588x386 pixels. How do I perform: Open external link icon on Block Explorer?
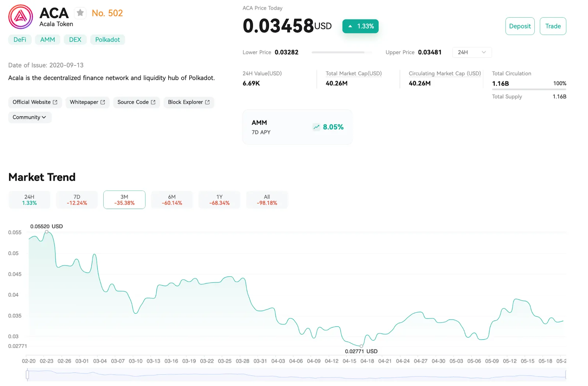(207, 102)
